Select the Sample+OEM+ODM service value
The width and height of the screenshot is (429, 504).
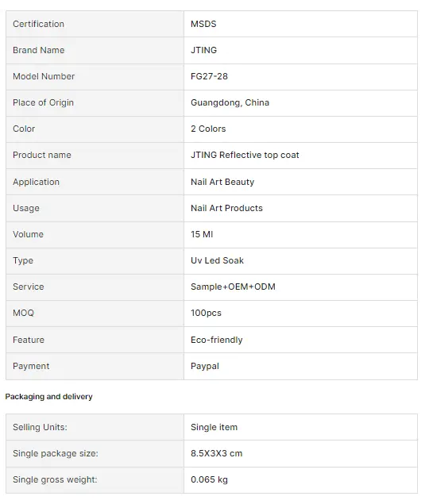pos(233,287)
